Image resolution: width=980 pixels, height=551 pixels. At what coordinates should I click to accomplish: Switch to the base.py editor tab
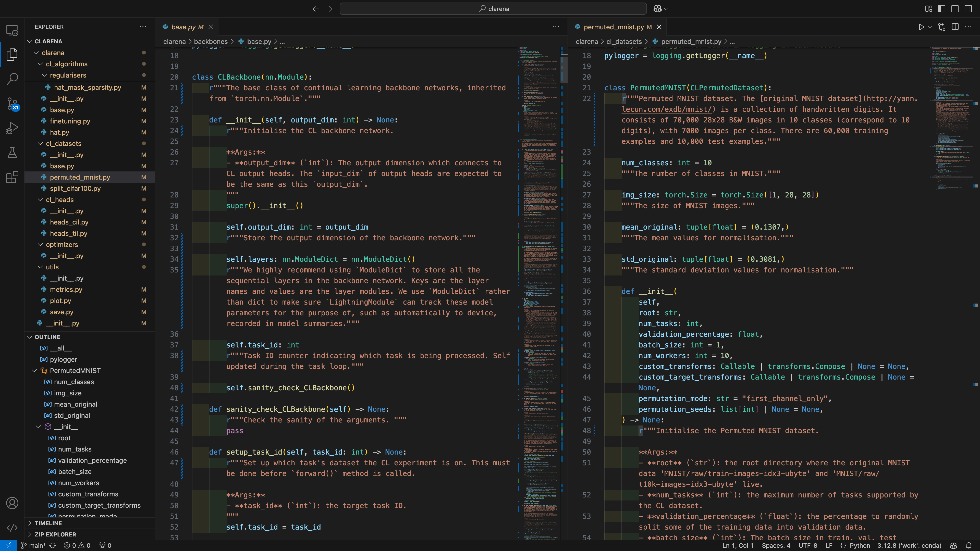click(183, 27)
